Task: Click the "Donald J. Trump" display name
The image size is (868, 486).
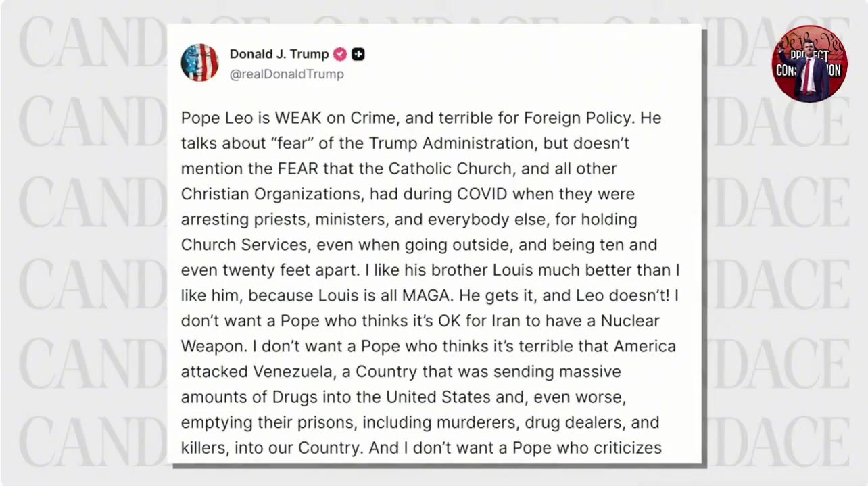Action: pyautogui.click(x=279, y=54)
